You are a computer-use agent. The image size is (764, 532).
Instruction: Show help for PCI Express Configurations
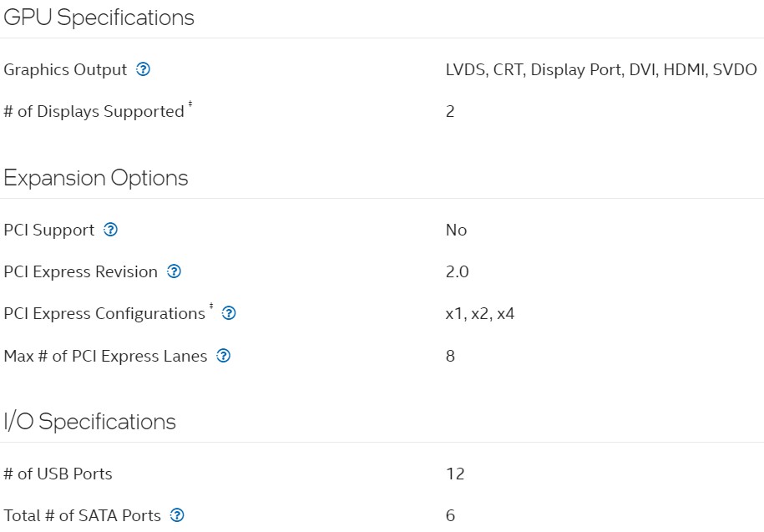(x=229, y=313)
